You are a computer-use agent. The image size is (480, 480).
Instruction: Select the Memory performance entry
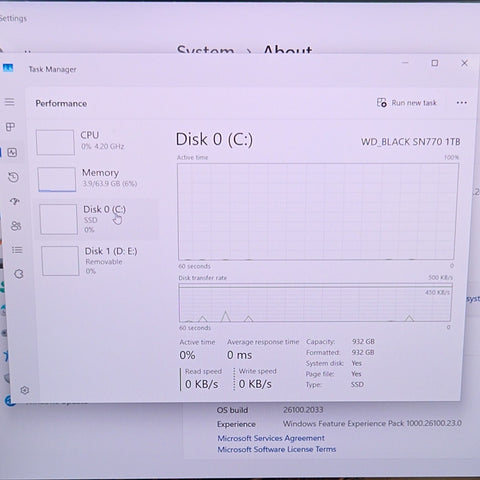coord(97,179)
